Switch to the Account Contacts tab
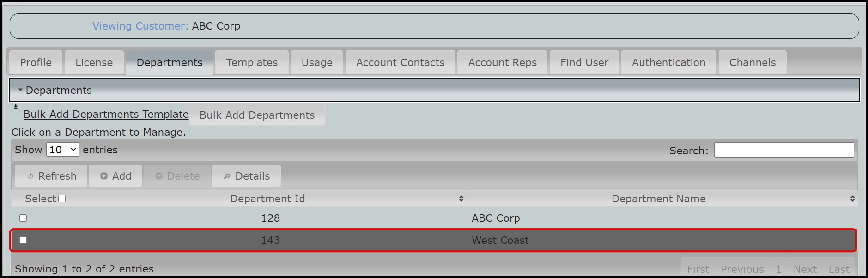868x278 pixels. 400,62
